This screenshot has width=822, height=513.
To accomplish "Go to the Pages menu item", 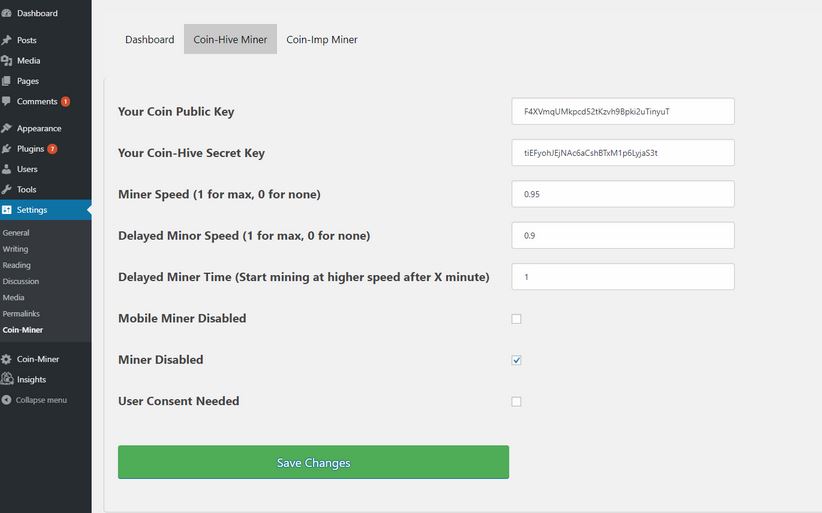I will (x=28, y=81).
